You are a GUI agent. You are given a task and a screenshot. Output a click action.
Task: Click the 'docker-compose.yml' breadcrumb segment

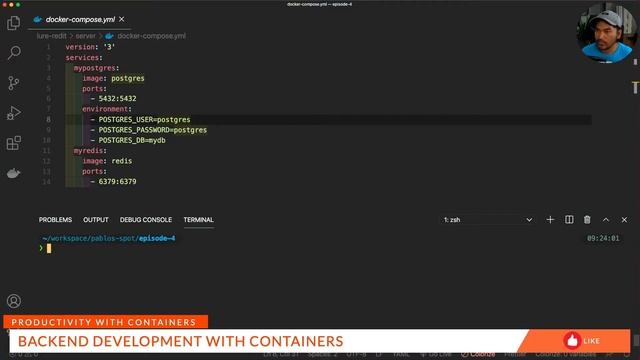pyautogui.click(x=151, y=36)
